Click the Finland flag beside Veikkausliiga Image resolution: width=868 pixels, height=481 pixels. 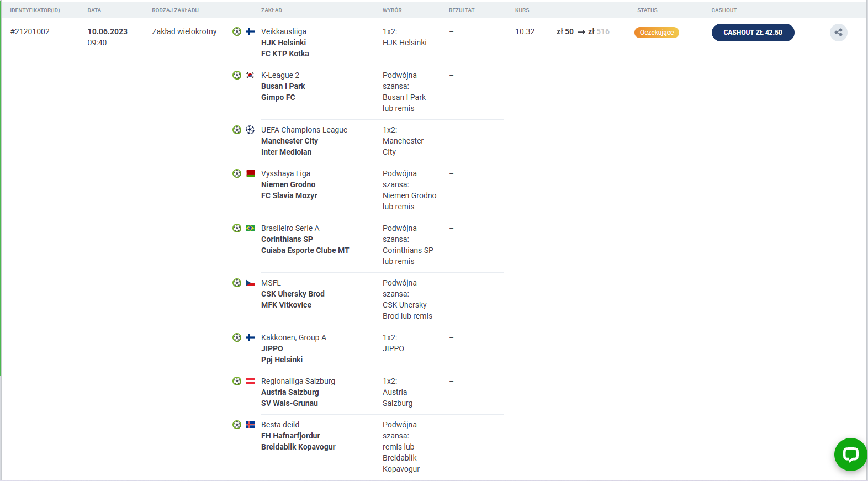pyautogui.click(x=250, y=31)
